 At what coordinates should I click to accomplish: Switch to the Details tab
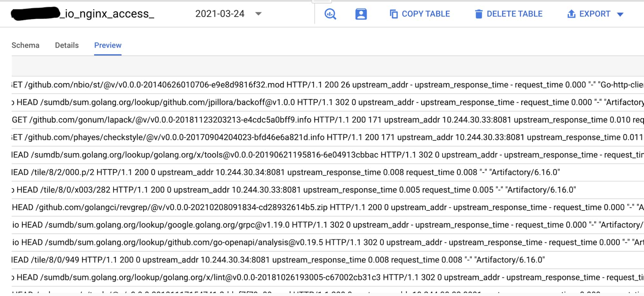(67, 45)
